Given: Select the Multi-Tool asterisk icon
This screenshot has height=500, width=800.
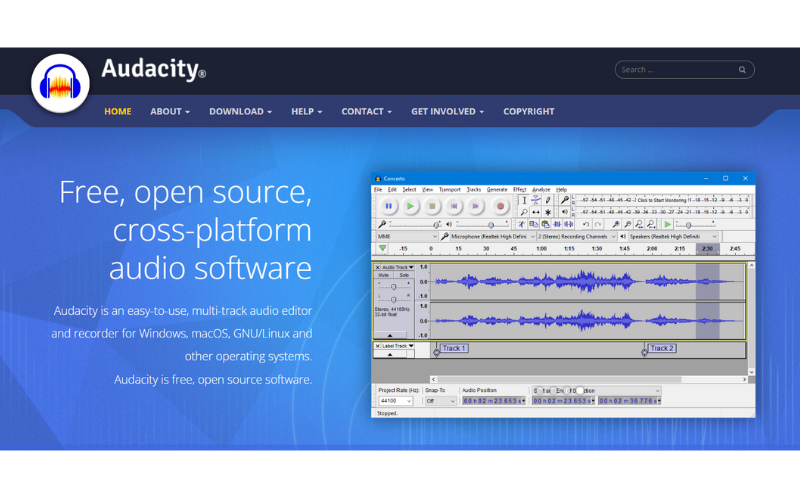Looking at the screenshot, I should pos(548,212).
